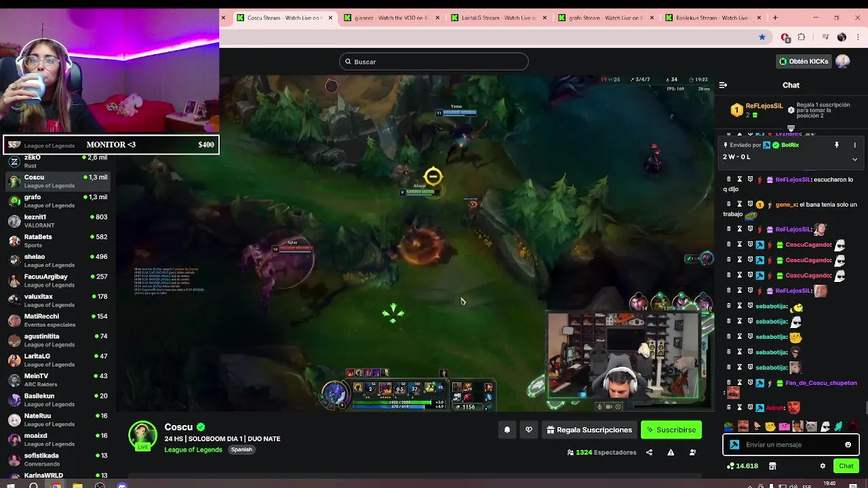
Task: Expand the gift leaderboard with the arrow below it
Action: pos(791,128)
